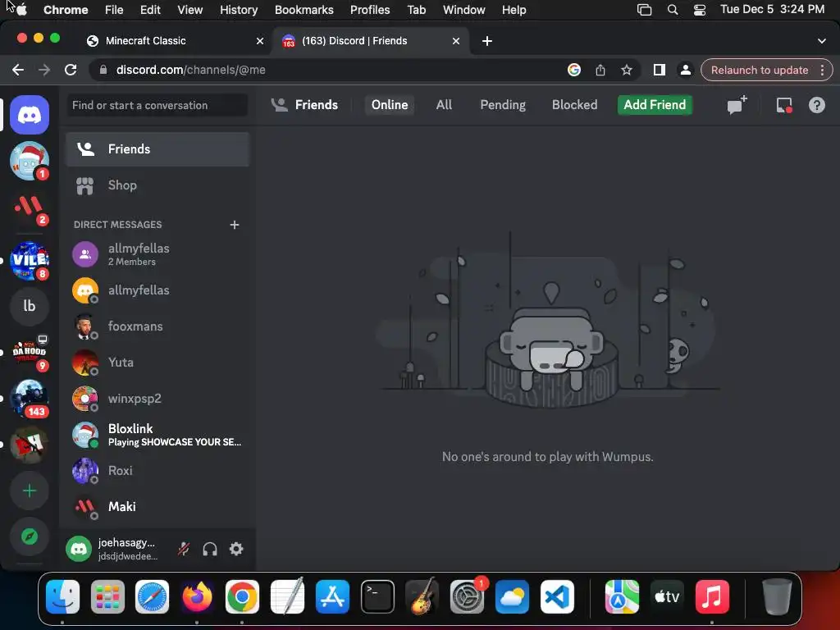The image size is (840, 630).
Task: Open the Inbox icon
Action: coord(784,105)
